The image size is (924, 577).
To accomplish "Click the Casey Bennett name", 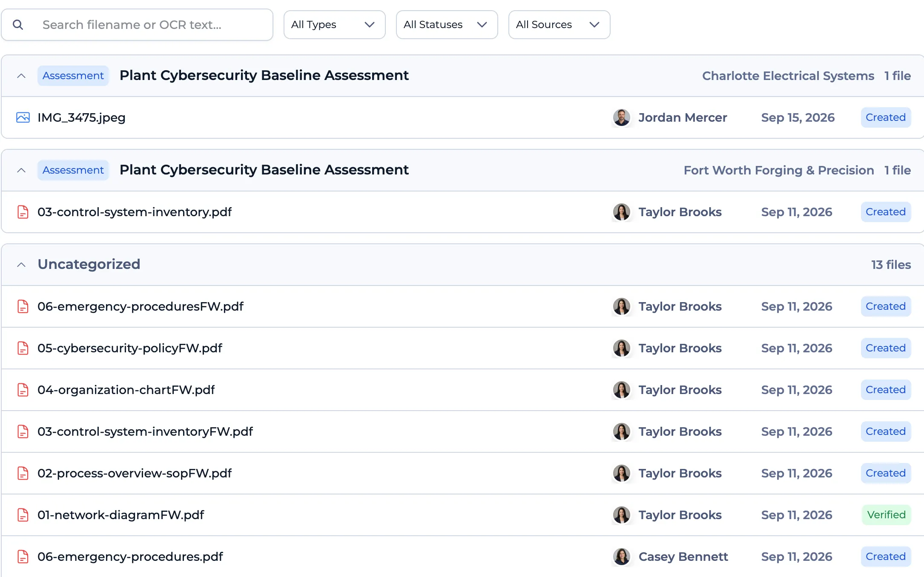I will (x=683, y=557).
